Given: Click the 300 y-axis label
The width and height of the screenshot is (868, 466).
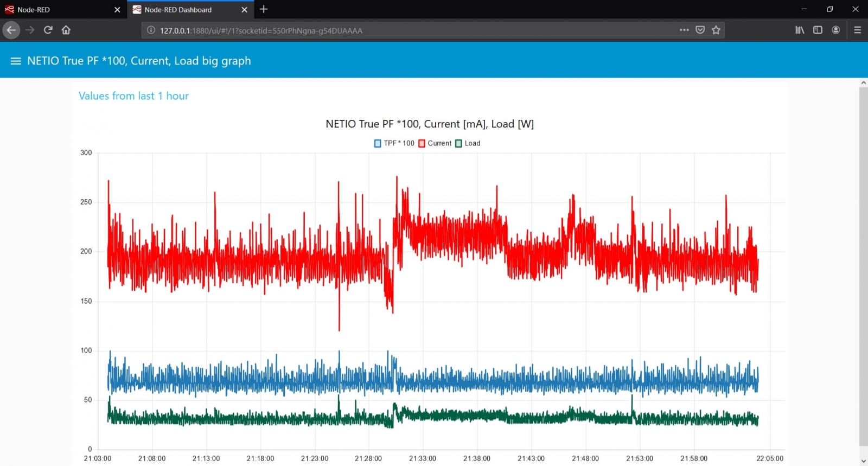Looking at the screenshot, I should (x=86, y=152).
